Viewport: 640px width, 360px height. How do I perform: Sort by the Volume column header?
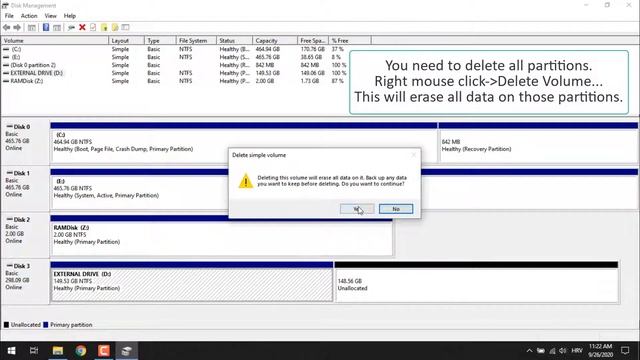pos(55,41)
